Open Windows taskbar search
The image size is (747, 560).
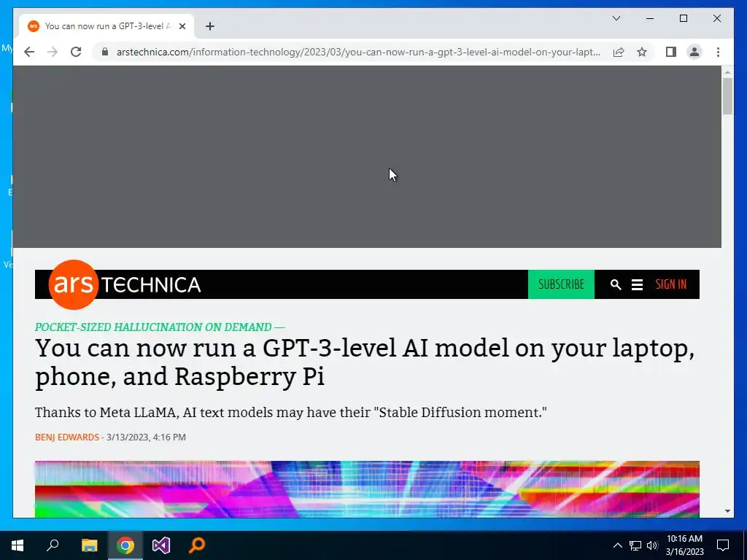[53, 545]
